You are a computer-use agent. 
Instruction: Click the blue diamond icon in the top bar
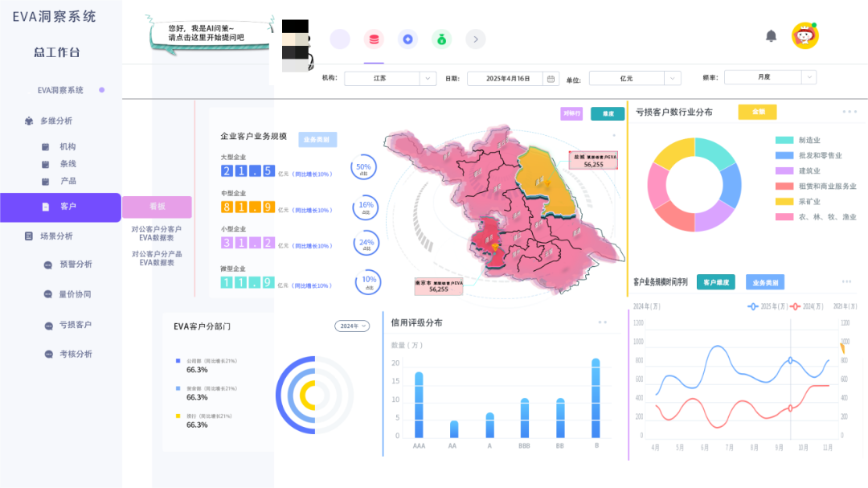407,39
